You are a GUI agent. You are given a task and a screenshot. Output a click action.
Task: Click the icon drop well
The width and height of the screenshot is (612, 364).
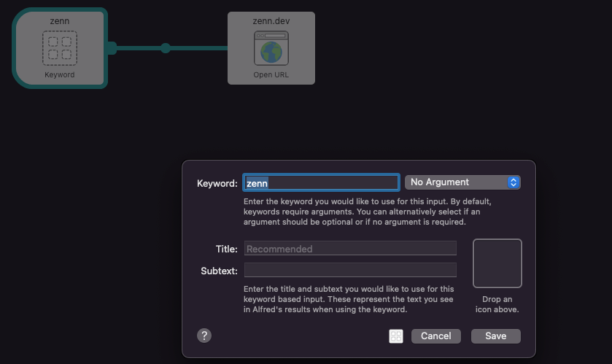(497, 263)
